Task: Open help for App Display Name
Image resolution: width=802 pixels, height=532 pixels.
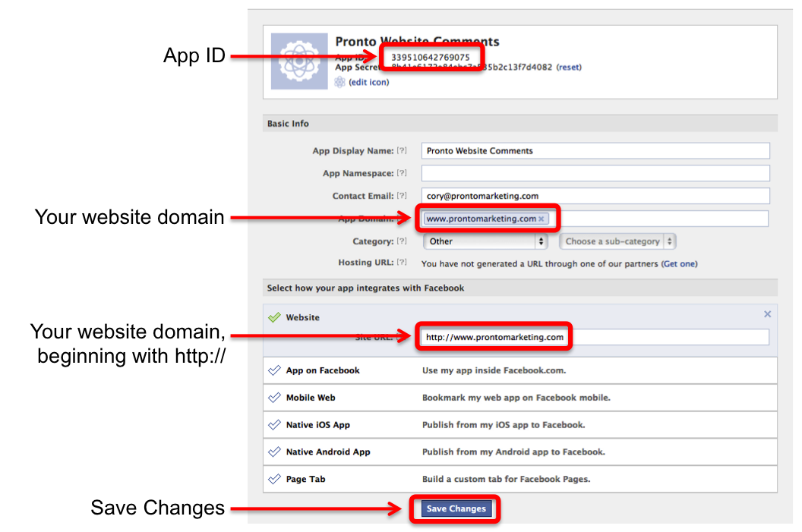Action: [x=402, y=150]
